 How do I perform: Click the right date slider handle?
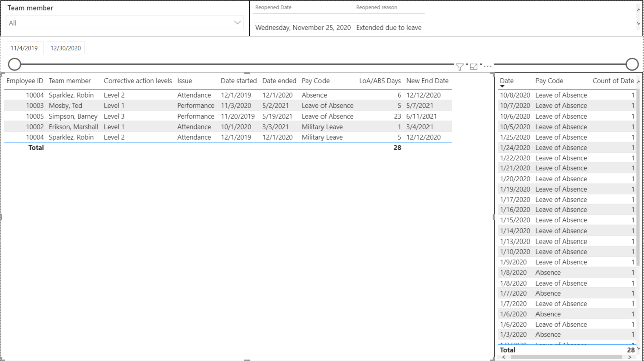[x=632, y=64]
